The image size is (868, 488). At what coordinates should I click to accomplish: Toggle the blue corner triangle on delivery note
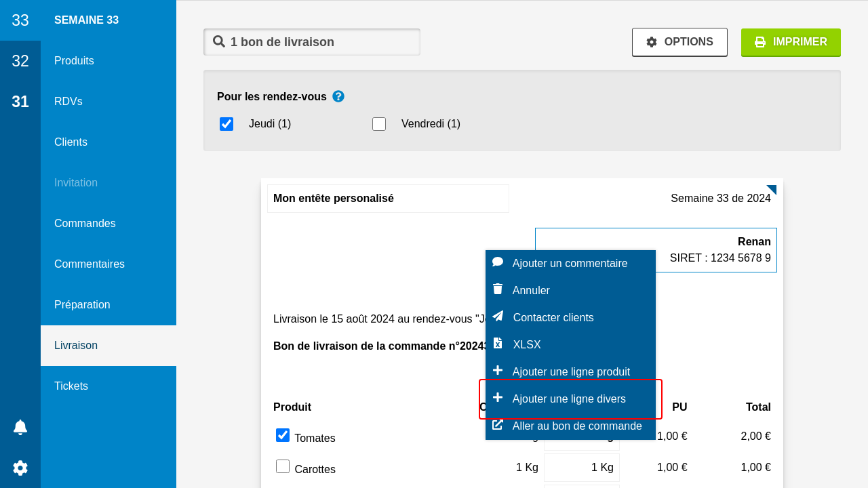click(x=772, y=190)
